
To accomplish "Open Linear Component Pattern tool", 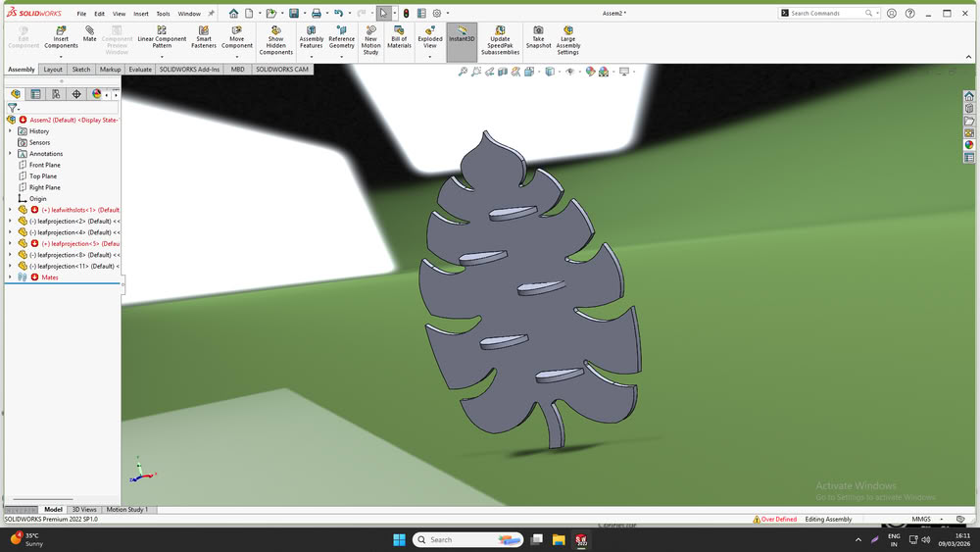I will 162,37.
